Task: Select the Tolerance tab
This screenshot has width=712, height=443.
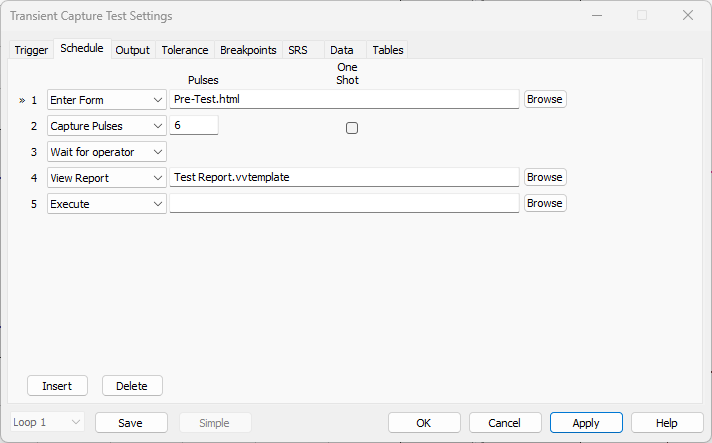Action: coord(185,50)
